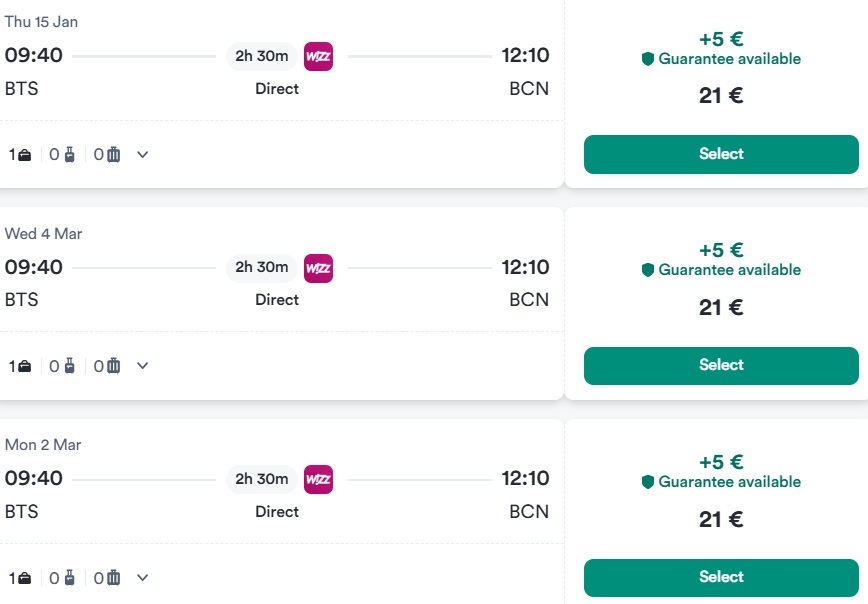Expand baggage details for Thu 15 Jan flight
The width and height of the screenshot is (868, 604).
(142, 155)
